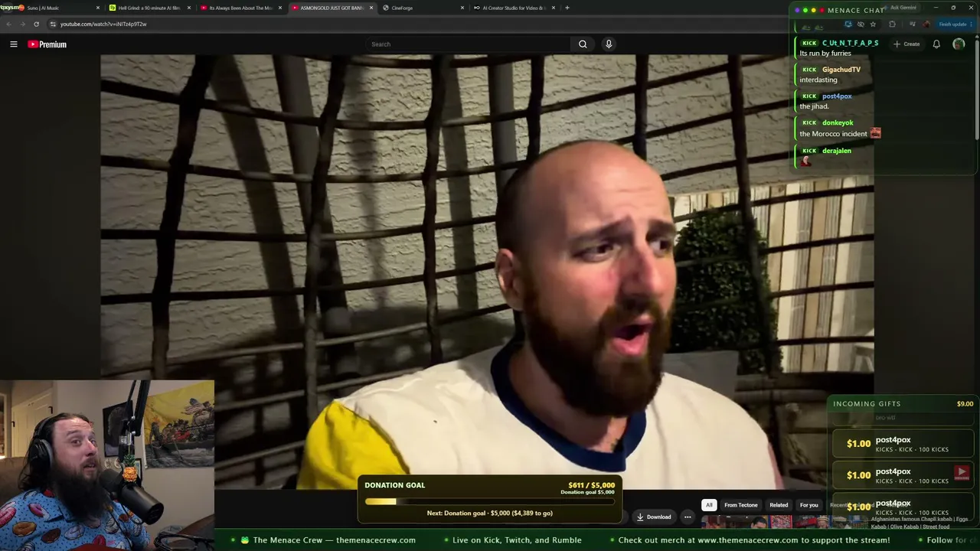Close the Suno AI Music tab
The height and width of the screenshot is (551, 980).
[98, 8]
